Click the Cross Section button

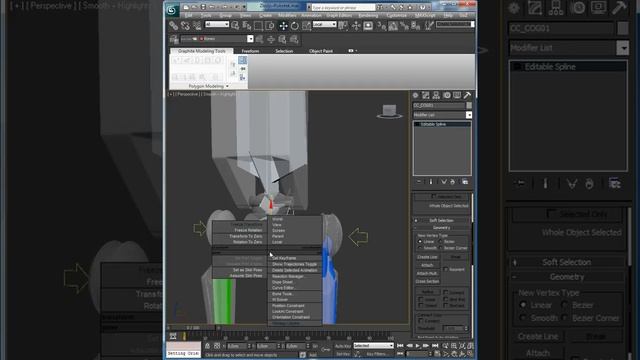point(427,282)
